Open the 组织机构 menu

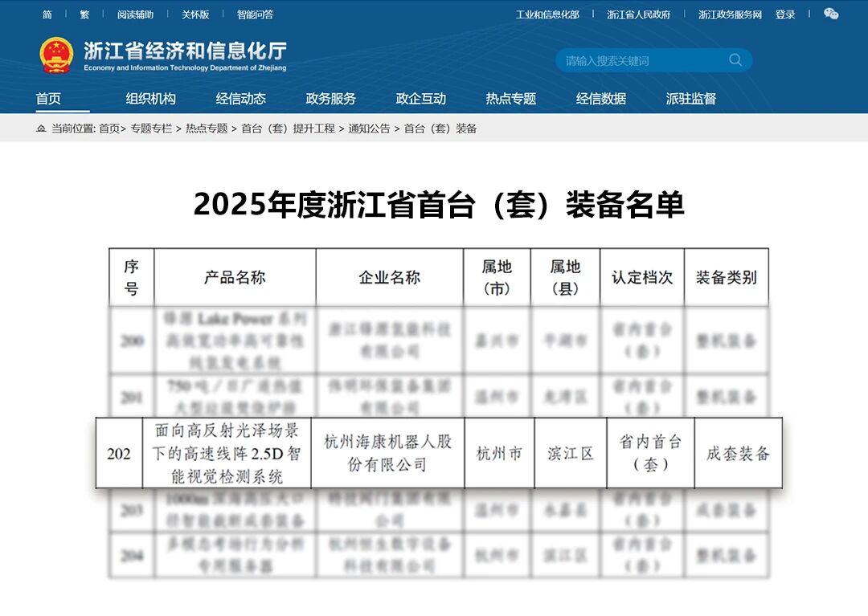[150, 99]
